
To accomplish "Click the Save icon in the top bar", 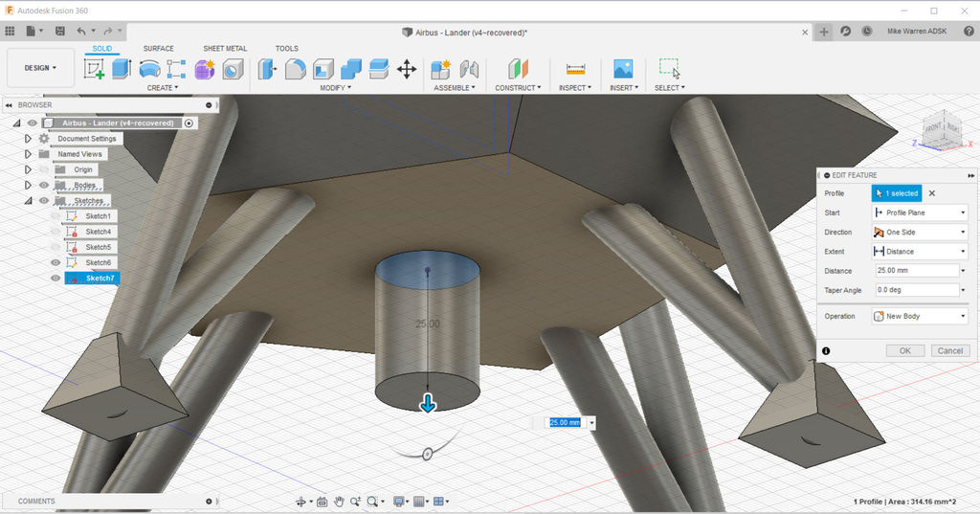I will point(60,32).
